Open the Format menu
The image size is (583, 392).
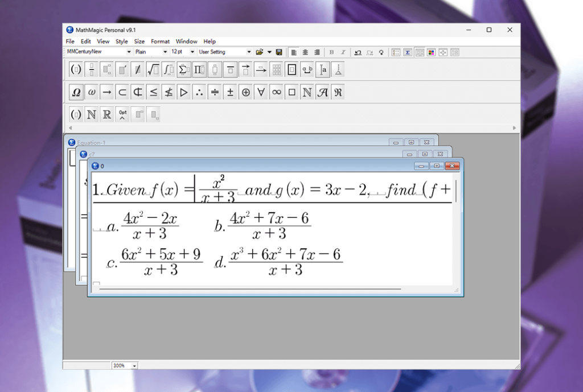(x=160, y=41)
